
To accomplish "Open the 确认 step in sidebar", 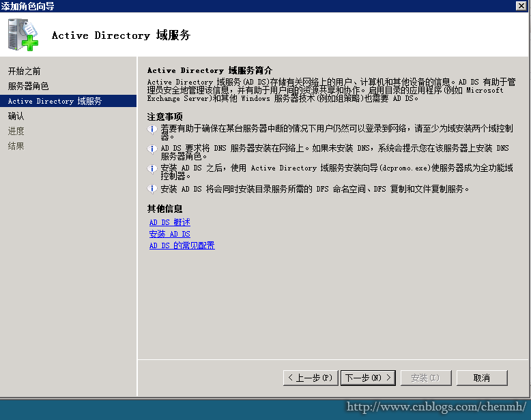I will click(x=16, y=116).
